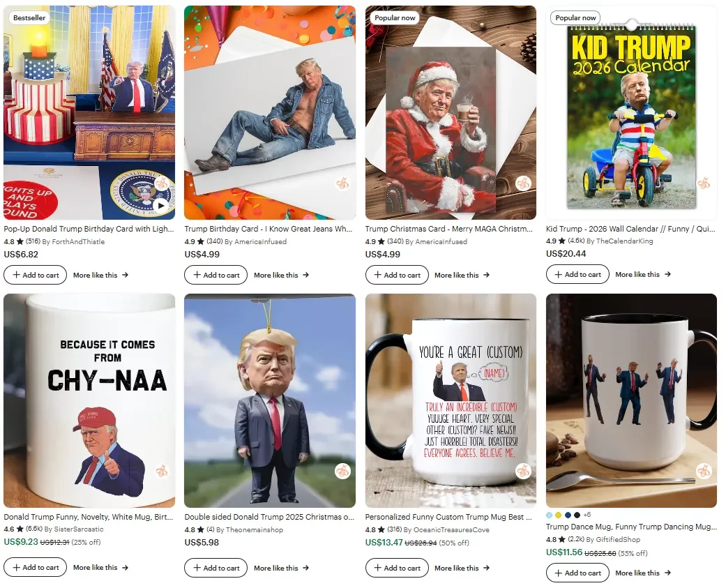Click the bee badge icon on the Kid Trump calendar
This screenshot has width=726, height=588.
(704, 183)
